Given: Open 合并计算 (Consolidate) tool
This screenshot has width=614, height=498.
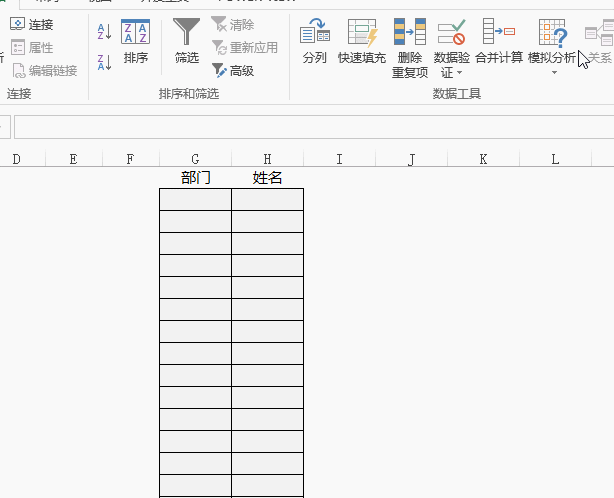Looking at the screenshot, I should (498, 42).
